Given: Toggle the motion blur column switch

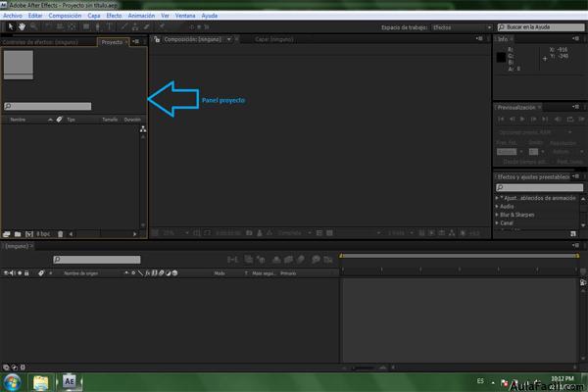Looking at the screenshot, I should [x=162, y=273].
